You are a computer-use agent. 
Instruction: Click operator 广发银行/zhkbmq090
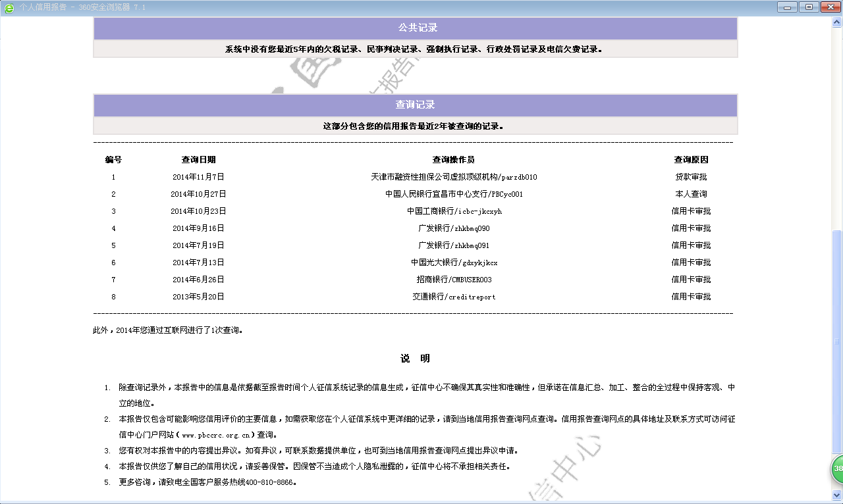454,228
